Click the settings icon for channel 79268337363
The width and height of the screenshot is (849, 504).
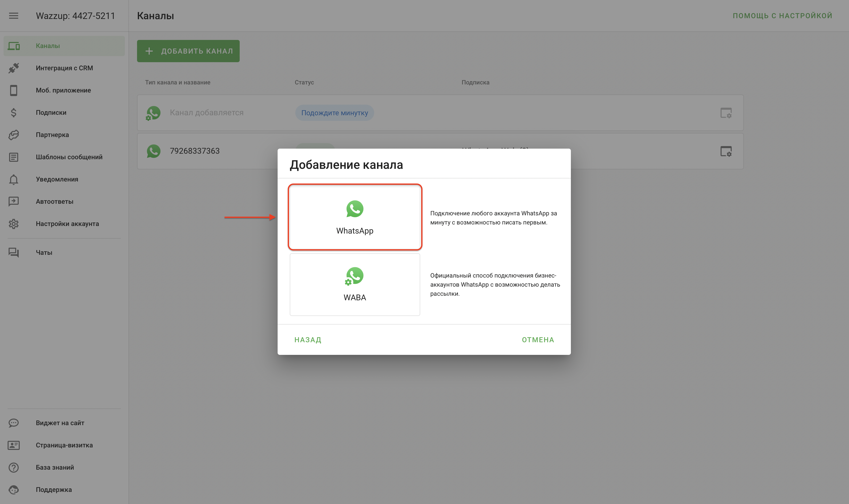pyautogui.click(x=726, y=151)
